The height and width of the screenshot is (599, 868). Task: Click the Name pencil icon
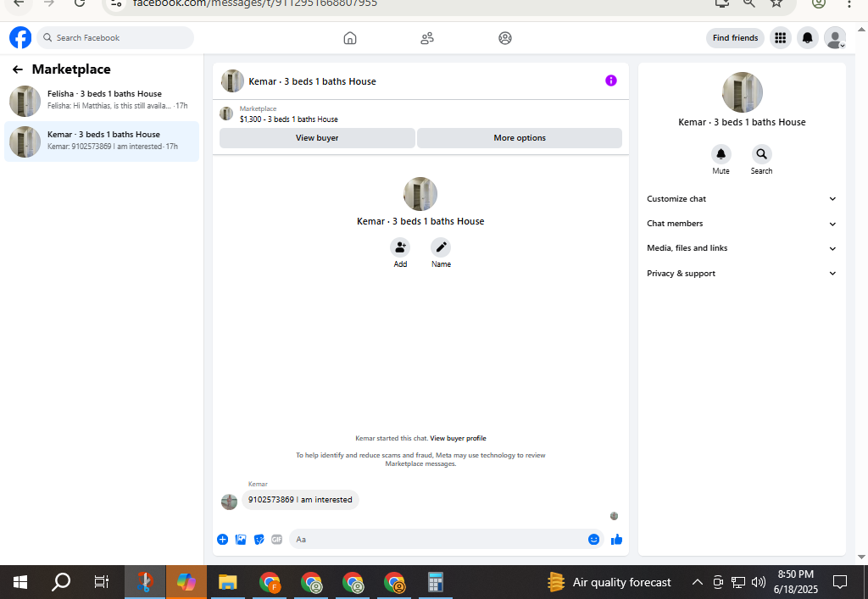click(441, 247)
